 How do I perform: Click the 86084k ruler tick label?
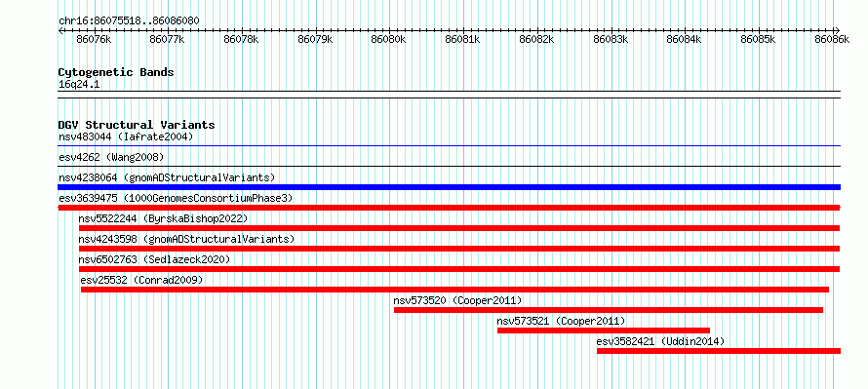point(685,39)
